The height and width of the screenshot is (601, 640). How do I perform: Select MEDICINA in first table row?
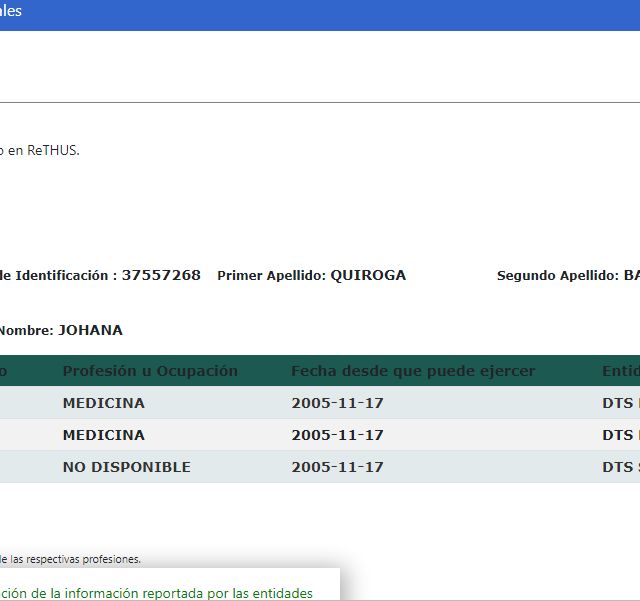tap(104, 403)
